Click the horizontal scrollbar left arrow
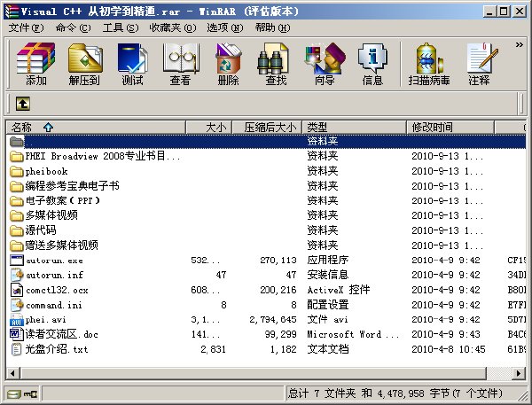The height and width of the screenshot is (405, 532). (x=12, y=374)
